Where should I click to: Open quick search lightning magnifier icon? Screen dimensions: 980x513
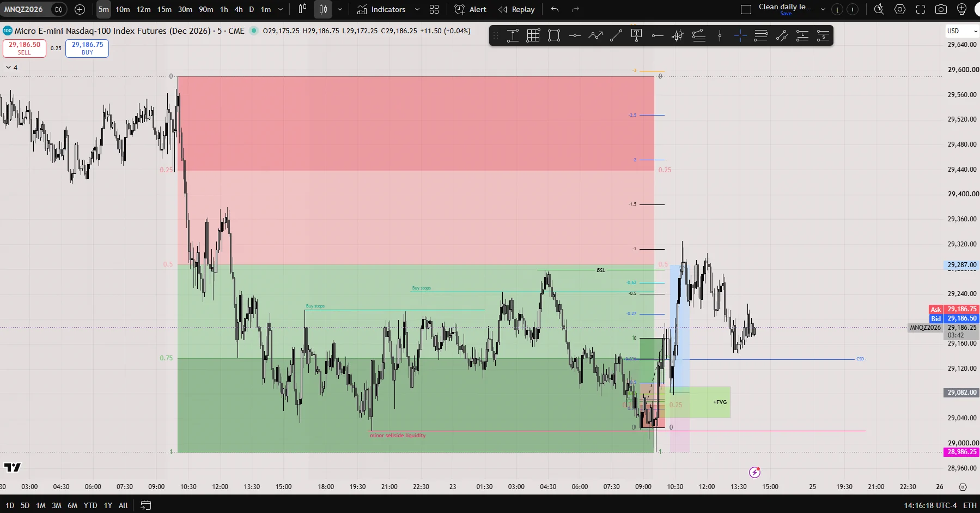tap(879, 9)
